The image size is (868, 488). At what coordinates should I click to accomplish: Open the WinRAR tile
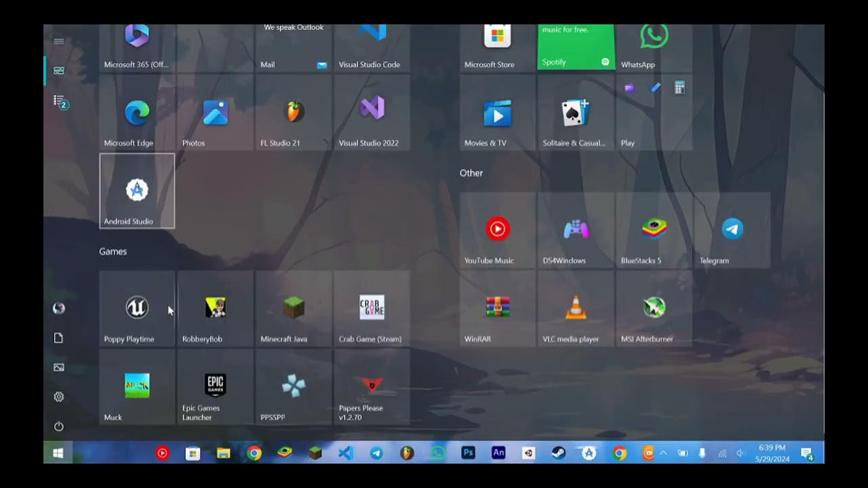[x=497, y=309]
